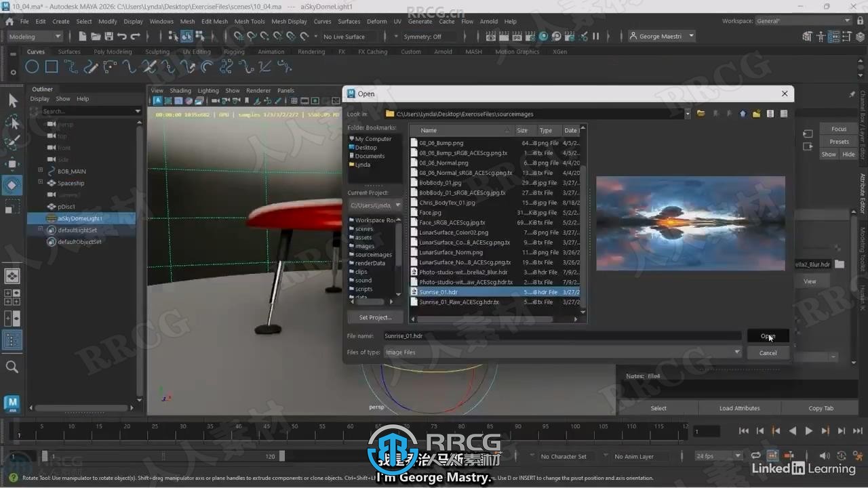This screenshot has width=868, height=488.
Task: Open the Modeling menu set dropdown
Action: (35, 37)
